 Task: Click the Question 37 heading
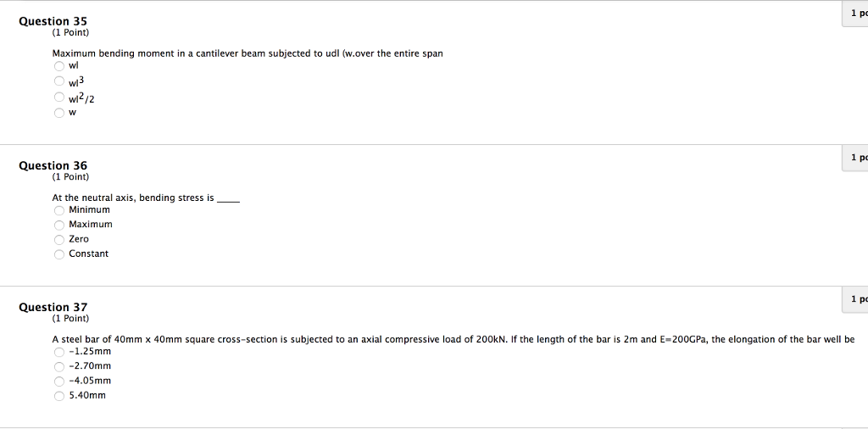coord(53,307)
